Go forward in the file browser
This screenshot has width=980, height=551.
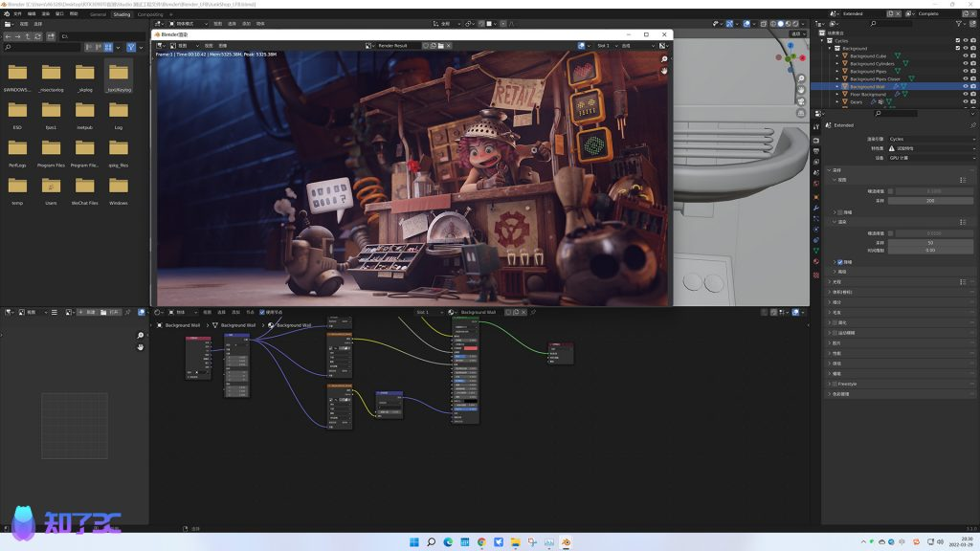(x=17, y=36)
